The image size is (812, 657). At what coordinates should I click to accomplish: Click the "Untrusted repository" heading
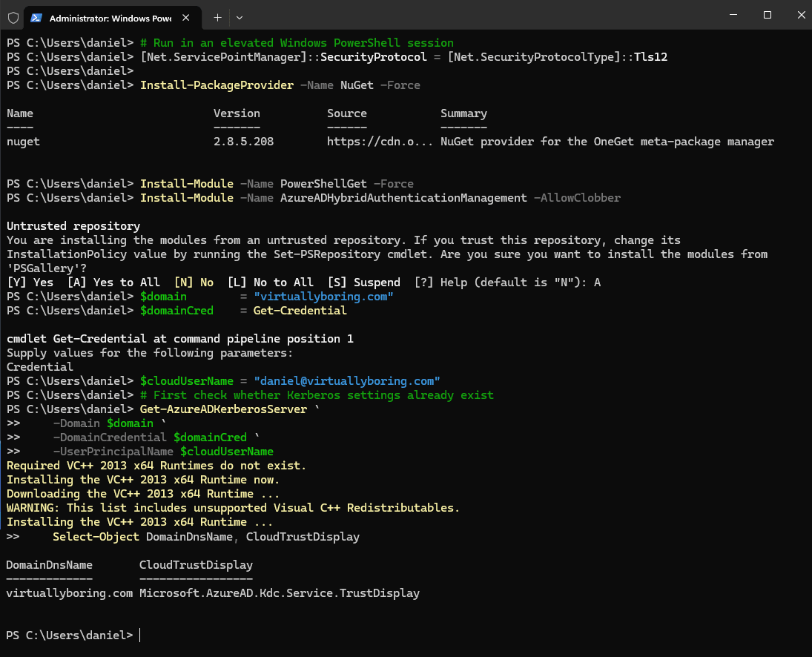73,226
